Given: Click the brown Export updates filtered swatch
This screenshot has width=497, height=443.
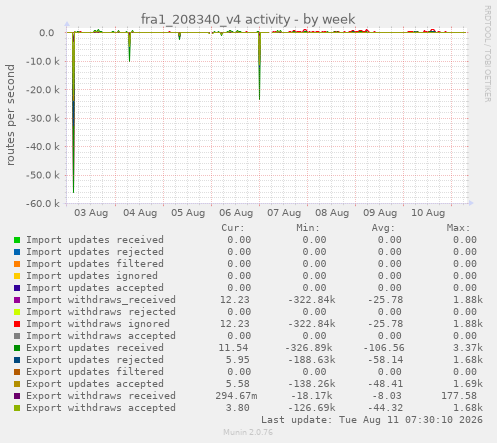Looking at the screenshot, I should (x=17, y=372).
